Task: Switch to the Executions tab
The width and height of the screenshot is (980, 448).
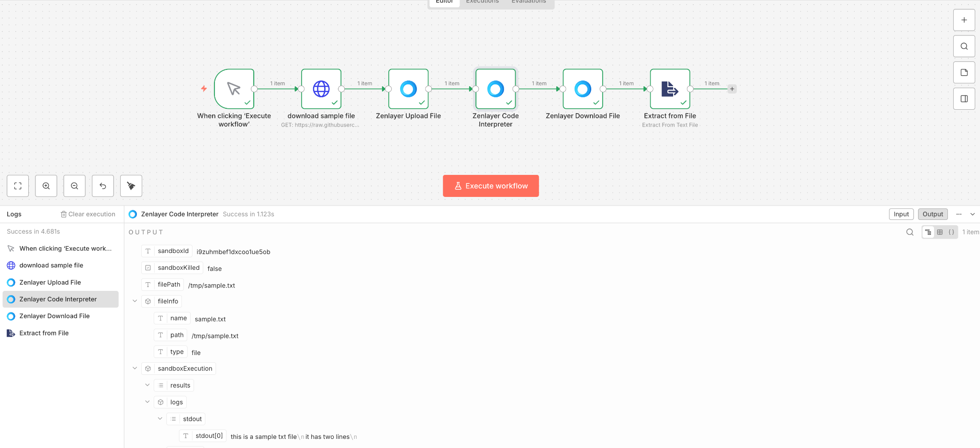Action: [x=483, y=2]
